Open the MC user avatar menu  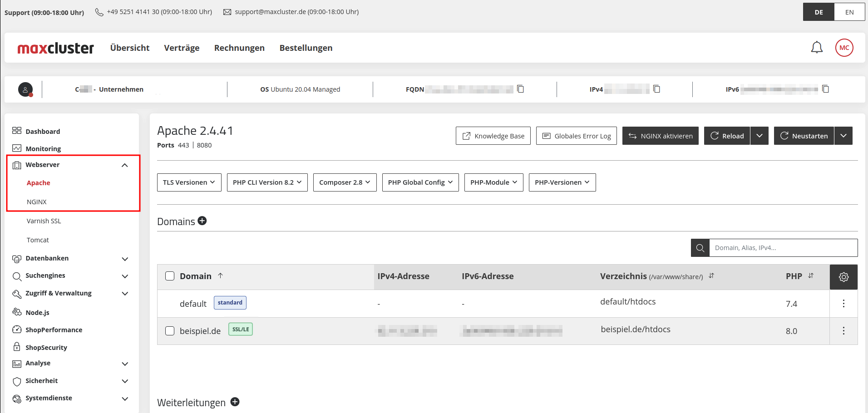point(844,48)
